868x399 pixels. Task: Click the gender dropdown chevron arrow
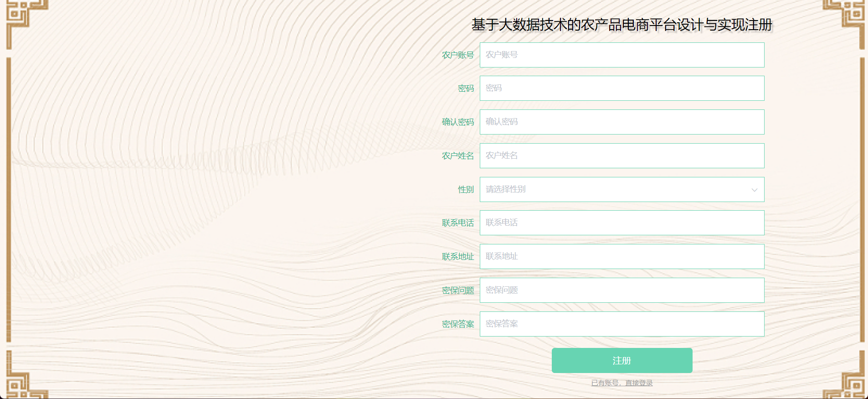pos(755,190)
